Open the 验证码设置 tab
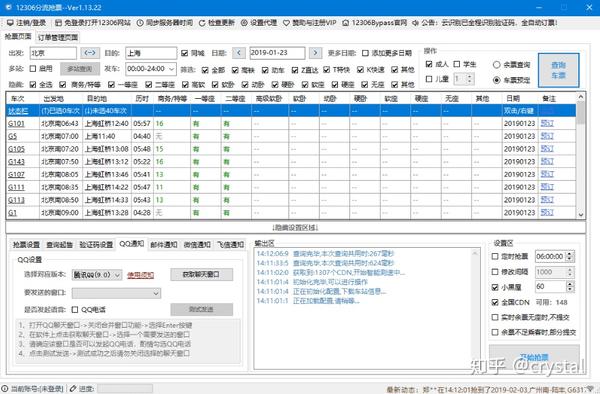 pyautogui.click(x=96, y=244)
